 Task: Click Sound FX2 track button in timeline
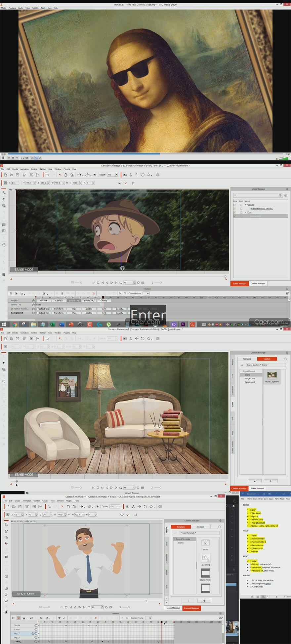click(89, 301)
